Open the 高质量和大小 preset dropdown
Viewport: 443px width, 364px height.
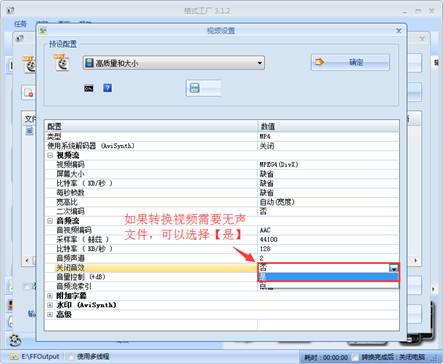point(174,63)
